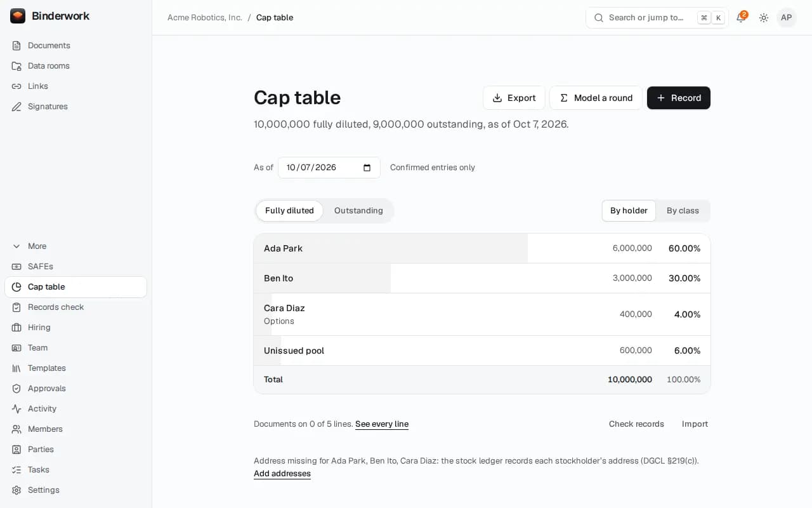Image resolution: width=812 pixels, height=508 pixels.
Task: Open Data rooms via its folder icon
Action: pyautogui.click(x=16, y=66)
